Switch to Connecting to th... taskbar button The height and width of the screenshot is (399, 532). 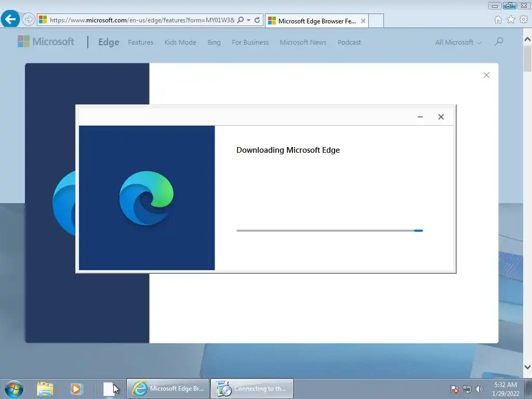pos(252,389)
